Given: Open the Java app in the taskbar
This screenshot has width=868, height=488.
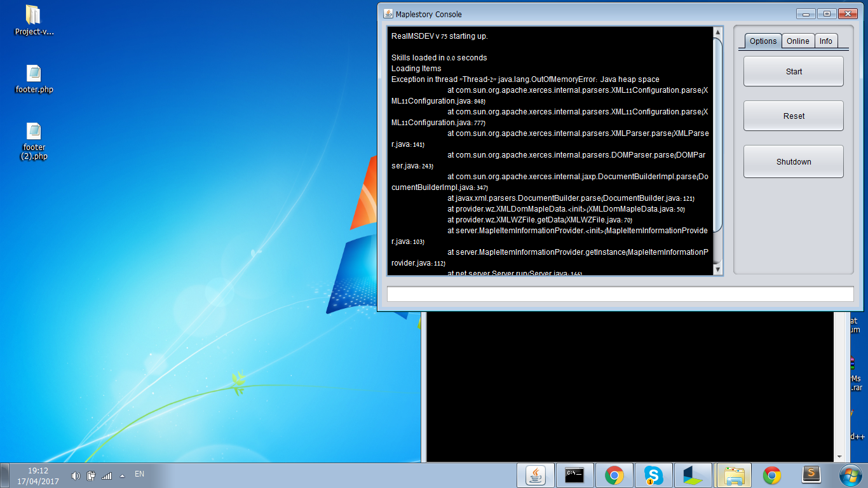Looking at the screenshot, I should (x=536, y=475).
